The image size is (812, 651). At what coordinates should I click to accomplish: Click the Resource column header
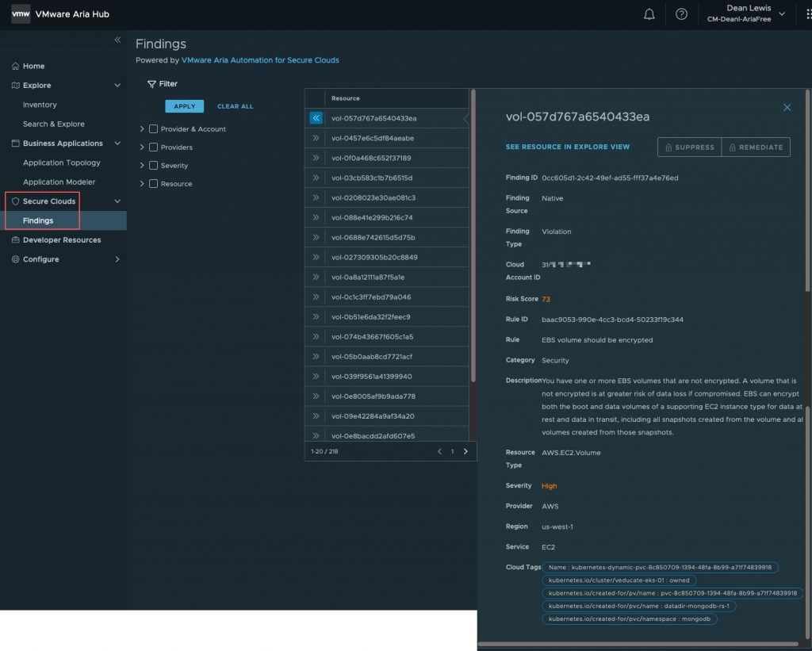(x=346, y=98)
